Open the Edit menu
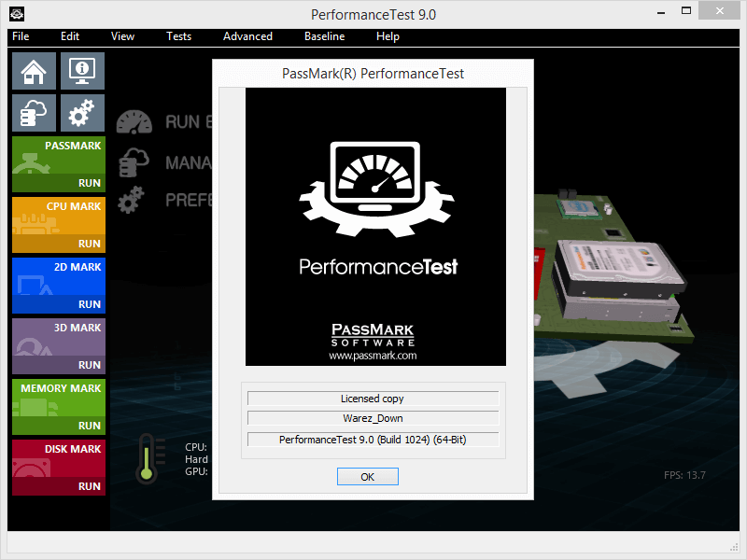 [x=69, y=36]
